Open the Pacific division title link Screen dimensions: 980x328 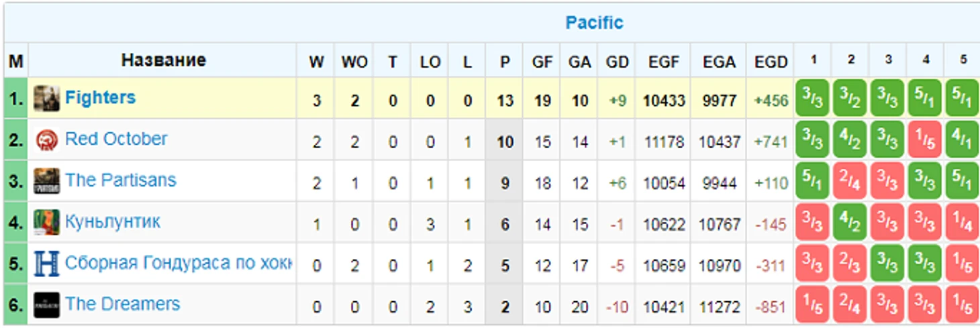[594, 23]
